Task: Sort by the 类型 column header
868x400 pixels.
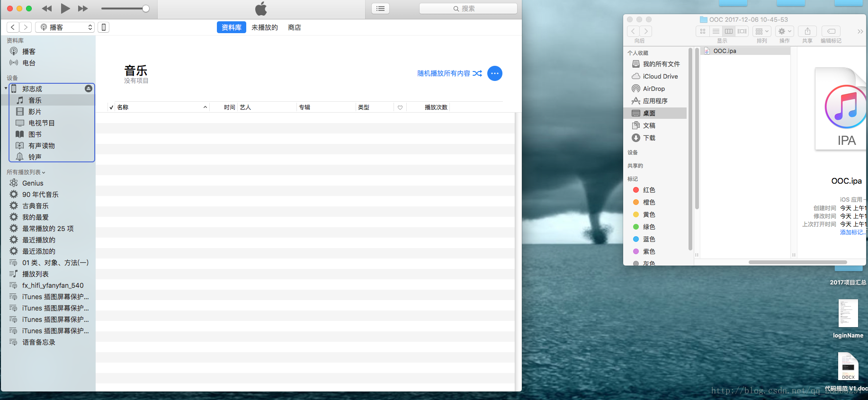Action: click(x=375, y=107)
